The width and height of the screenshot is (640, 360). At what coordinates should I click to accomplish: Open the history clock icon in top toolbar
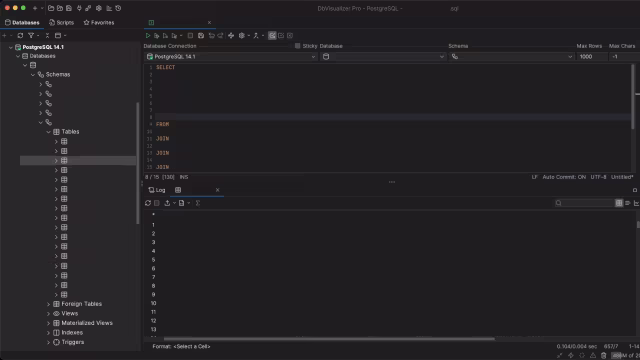coord(118,8)
